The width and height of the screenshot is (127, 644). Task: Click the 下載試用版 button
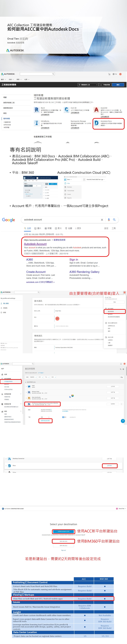105,85
